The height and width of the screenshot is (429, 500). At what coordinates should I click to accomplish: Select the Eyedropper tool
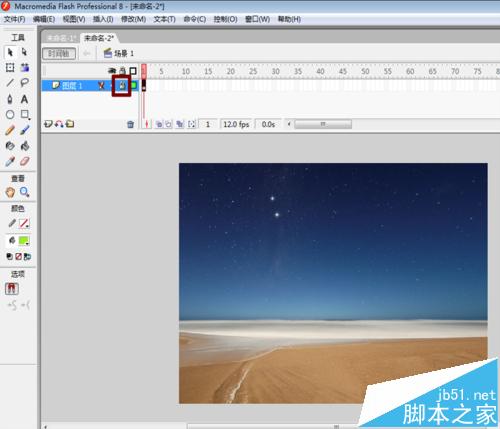coord(10,162)
